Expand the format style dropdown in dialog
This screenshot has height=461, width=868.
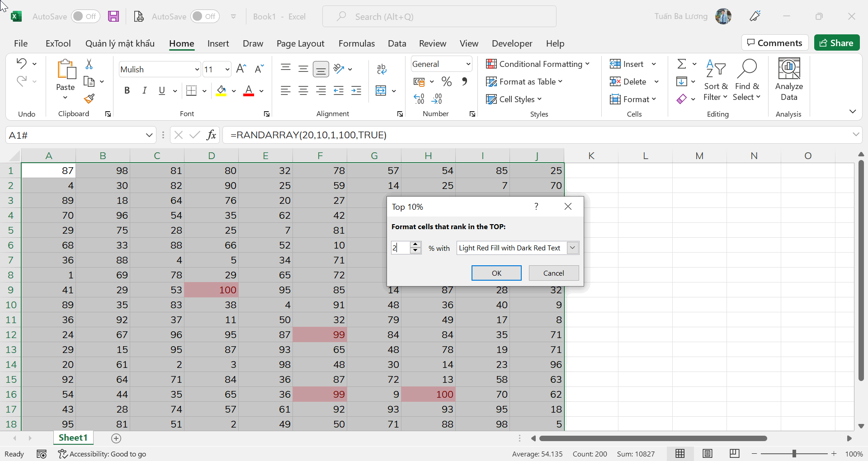click(572, 248)
